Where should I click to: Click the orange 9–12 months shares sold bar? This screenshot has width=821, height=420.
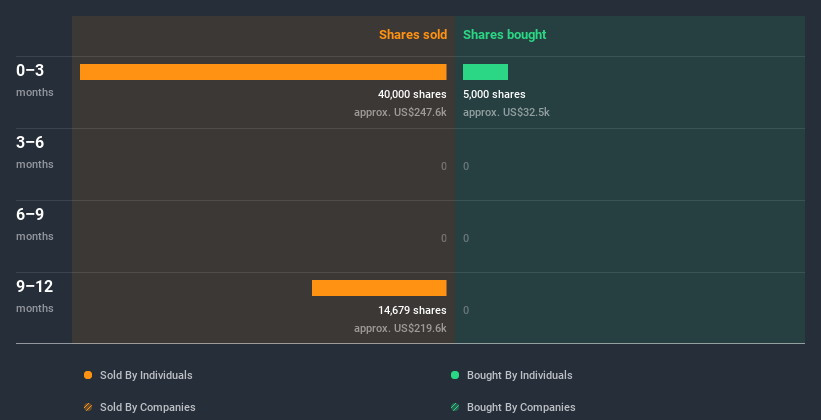tap(379, 288)
